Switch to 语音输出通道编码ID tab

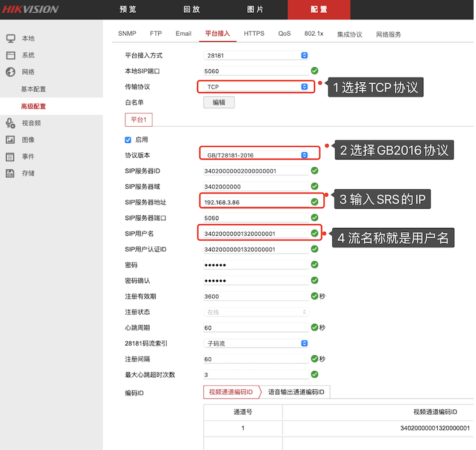pos(296,392)
